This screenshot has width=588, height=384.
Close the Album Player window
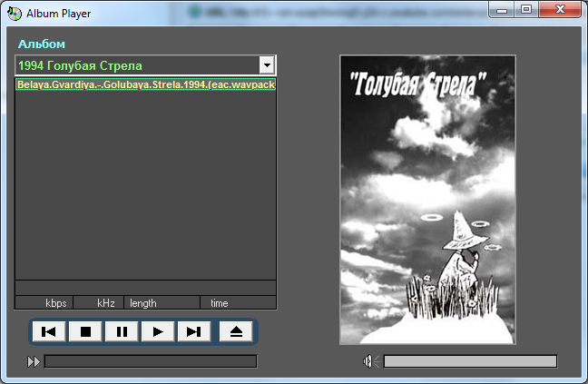coord(560,9)
